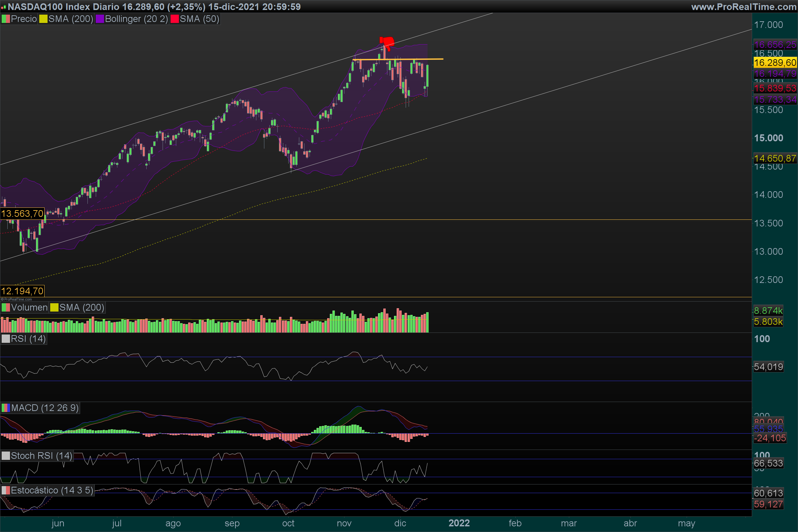Click the small ProRealTime.com copyright text
Image resolution: width=798 pixels, height=532 pixels.
(16, 299)
